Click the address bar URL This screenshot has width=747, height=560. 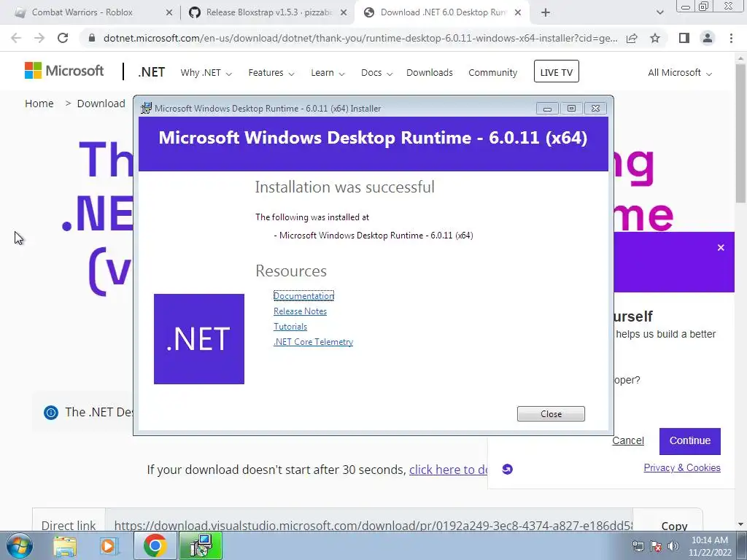pos(360,38)
